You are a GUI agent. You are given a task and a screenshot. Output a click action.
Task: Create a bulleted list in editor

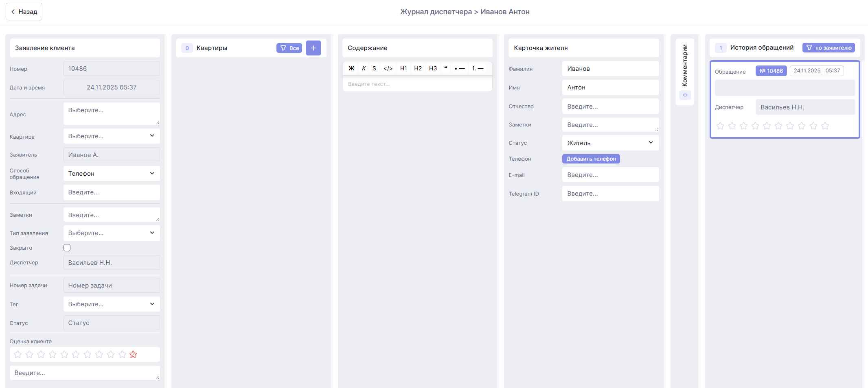click(x=460, y=68)
